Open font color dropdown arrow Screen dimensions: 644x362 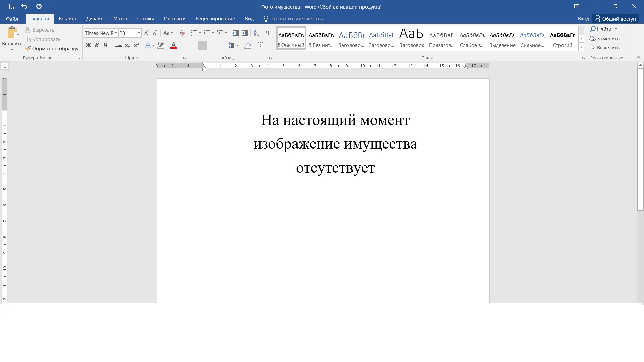180,45
